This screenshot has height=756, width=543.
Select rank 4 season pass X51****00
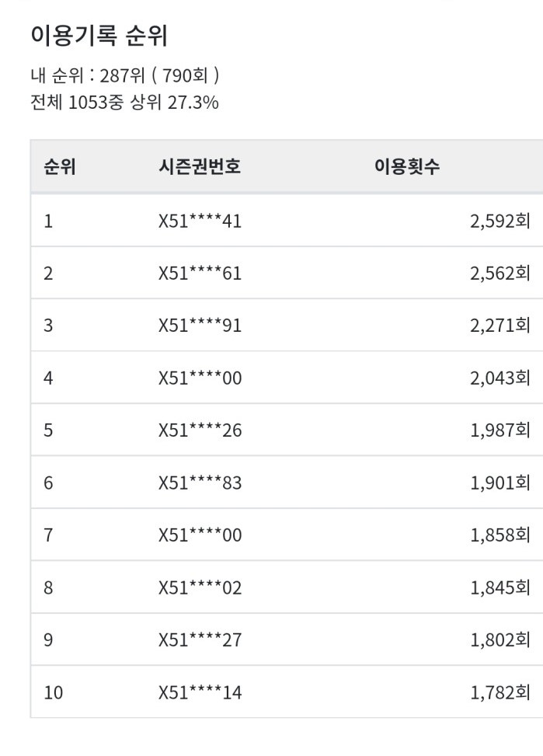(200, 378)
